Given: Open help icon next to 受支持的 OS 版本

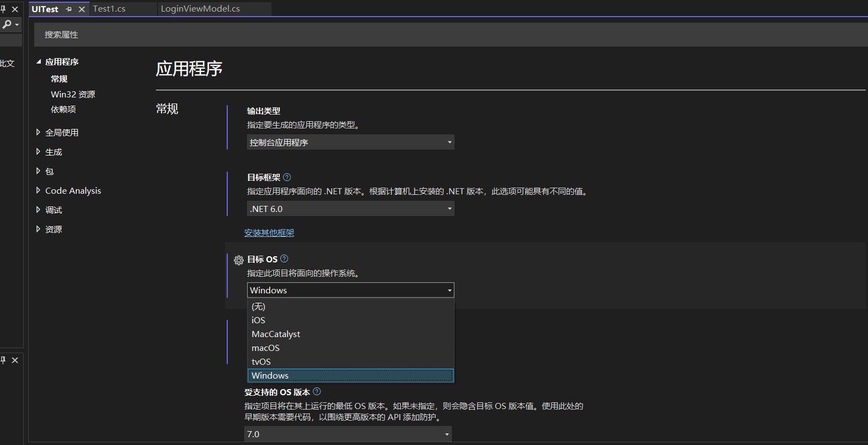Looking at the screenshot, I should point(317,391).
